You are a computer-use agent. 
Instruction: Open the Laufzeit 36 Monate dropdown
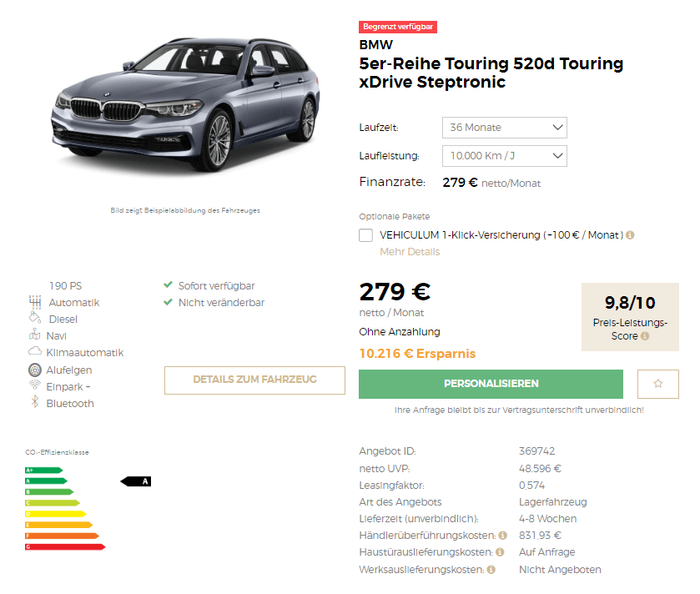[505, 128]
